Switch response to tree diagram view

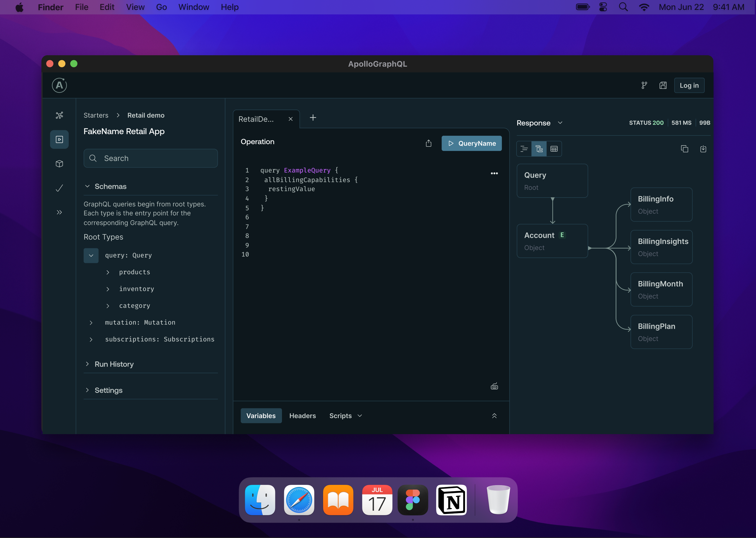(x=539, y=149)
